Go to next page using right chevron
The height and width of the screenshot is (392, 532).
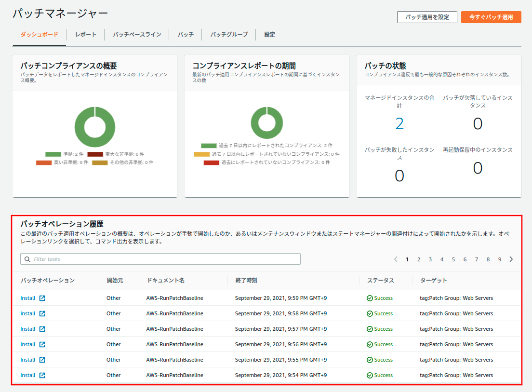coord(511,259)
